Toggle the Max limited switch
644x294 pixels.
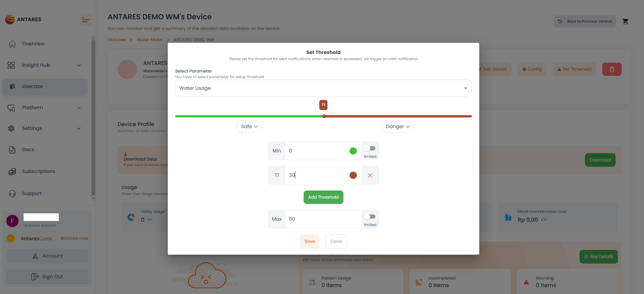370,217
